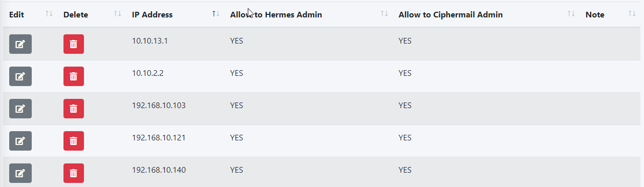Delete the 10.10.13.1 entry
Viewport: 644px width, 187px height.
74,44
